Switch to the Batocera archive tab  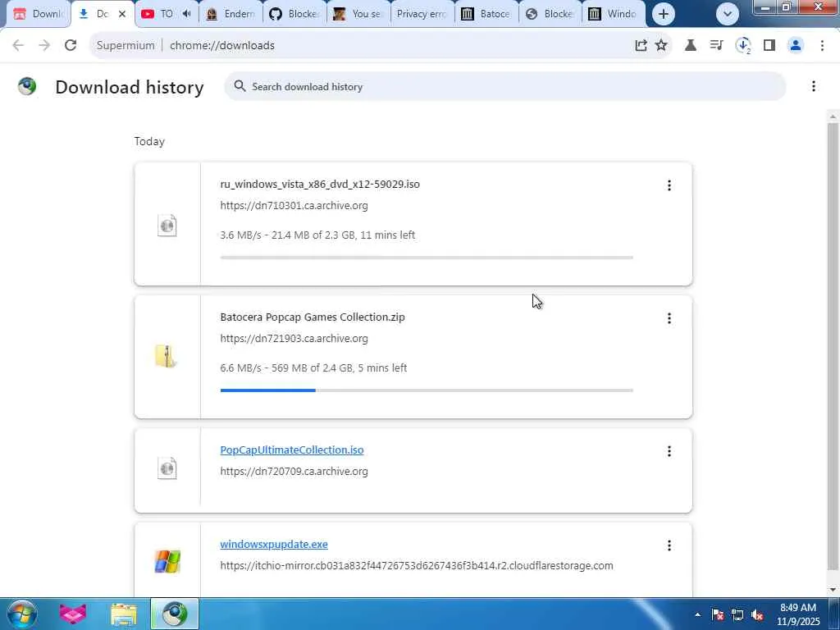click(486, 14)
